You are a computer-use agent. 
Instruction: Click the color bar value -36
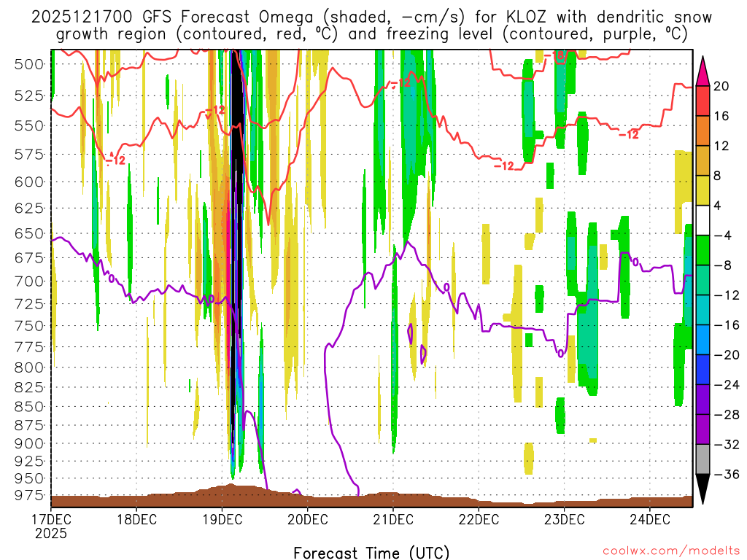727,474
